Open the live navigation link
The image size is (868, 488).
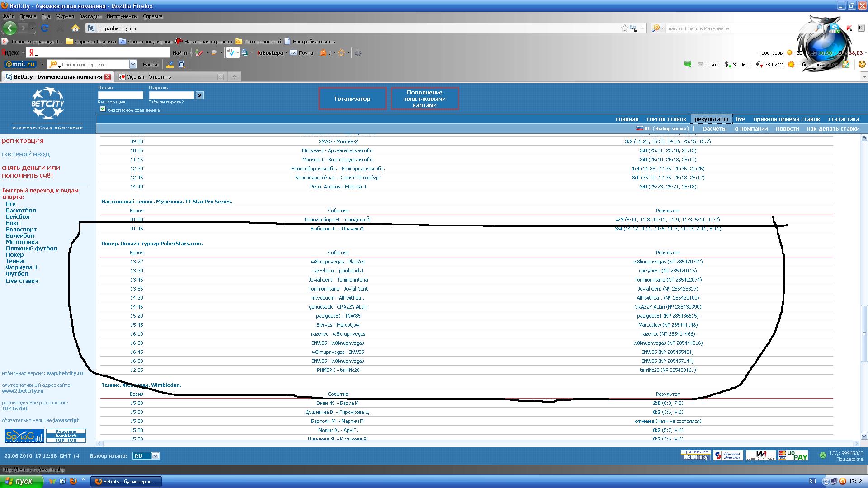pyautogui.click(x=740, y=119)
